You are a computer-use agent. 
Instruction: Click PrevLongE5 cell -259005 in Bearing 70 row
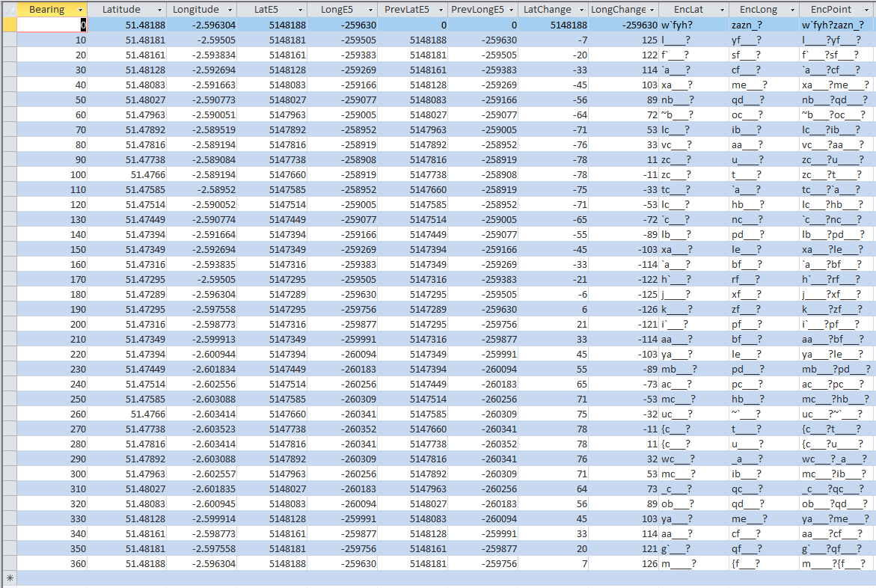[x=483, y=129]
